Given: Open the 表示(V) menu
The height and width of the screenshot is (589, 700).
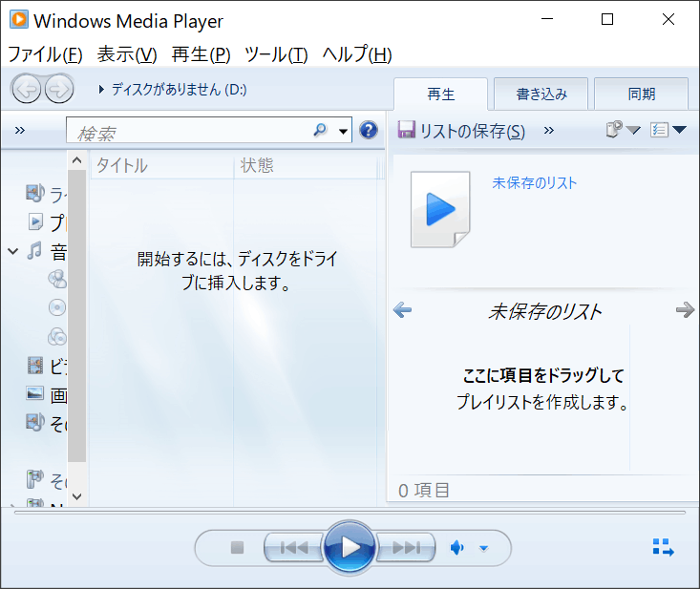Looking at the screenshot, I should tap(127, 54).
